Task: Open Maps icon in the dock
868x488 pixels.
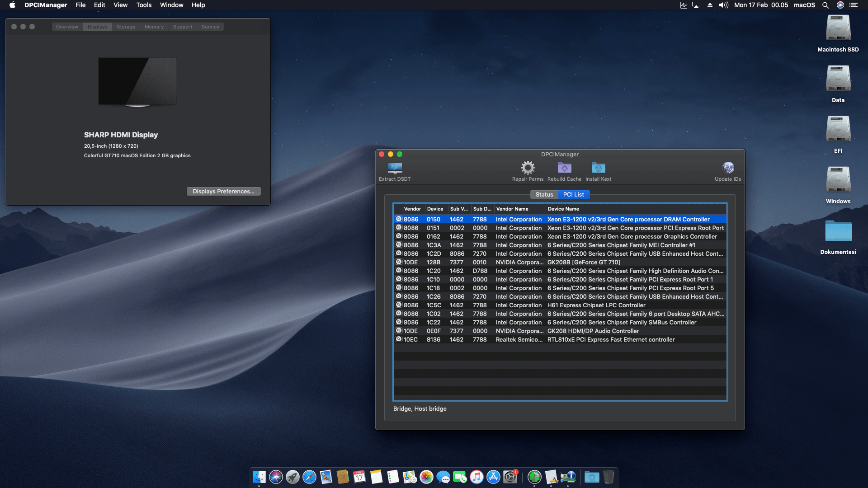Action: [410, 477]
